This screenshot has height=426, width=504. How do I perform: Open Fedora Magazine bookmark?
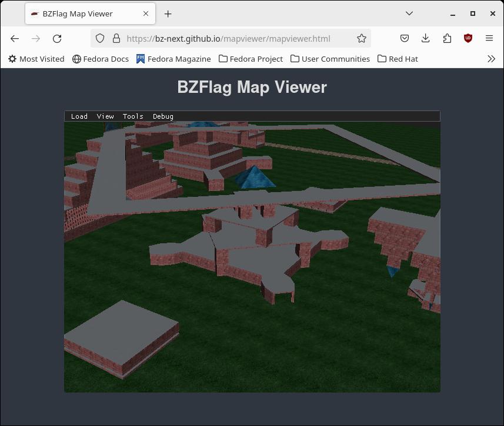[x=173, y=59]
